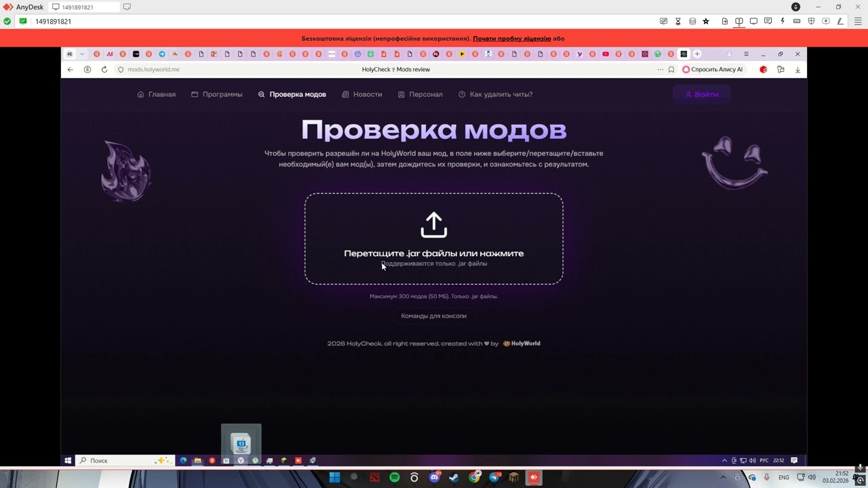The height and width of the screenshot is (488, 868).
Task: Click Почати пробну ліцензію link in red banner
Action: [512, 39]
